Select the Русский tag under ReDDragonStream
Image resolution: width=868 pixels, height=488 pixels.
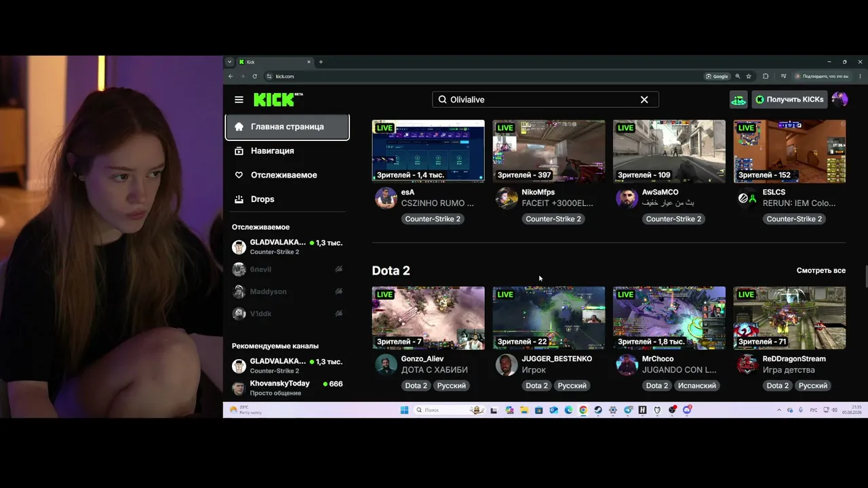(812, 386)
